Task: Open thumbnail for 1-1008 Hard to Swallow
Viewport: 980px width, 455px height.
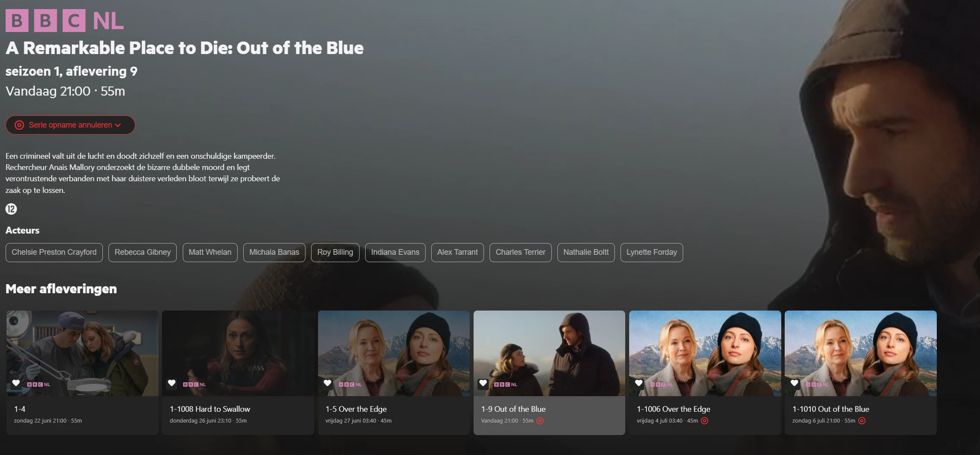Action: pyautogui.click(x=238, y=353)
